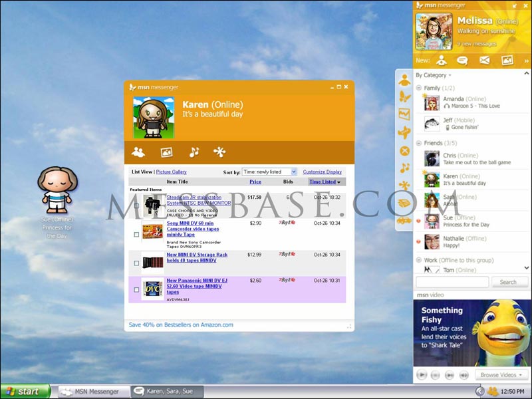
Task: Click Karen's large display picture
Action: pyautogui.click(x=154, y=118)
